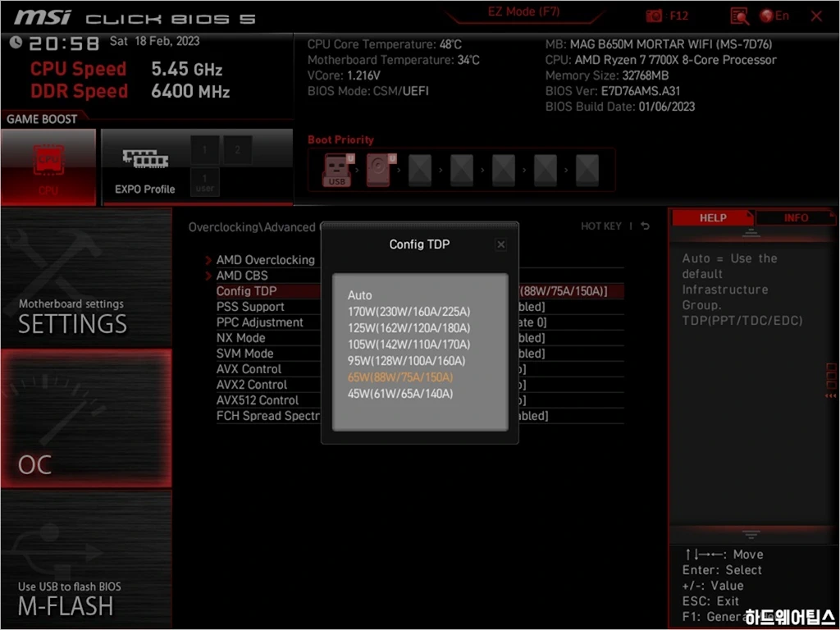Switch to the HELP tab
The height and width of the screenshot is (630, 840).
click(x=713, y=218)
